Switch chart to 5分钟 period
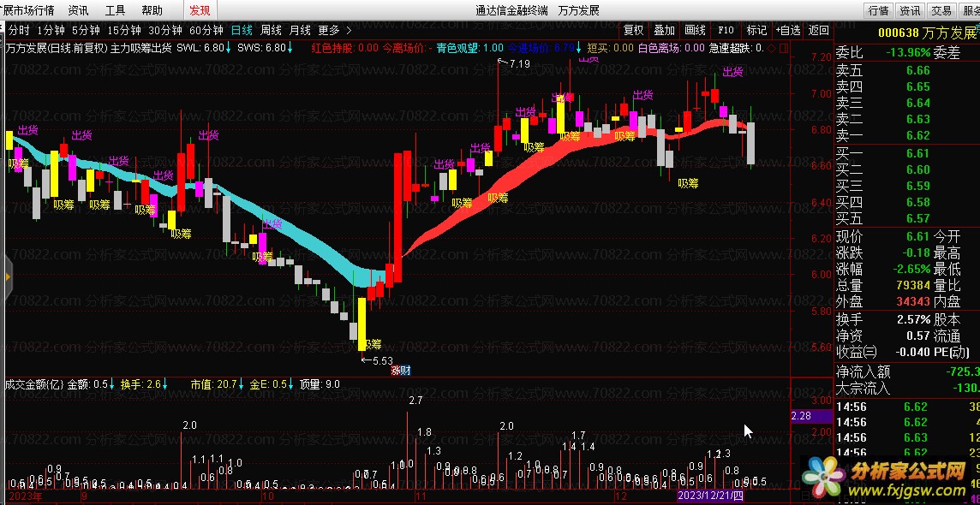The height and width of the screenshot is (505, 980). (86, 30)
